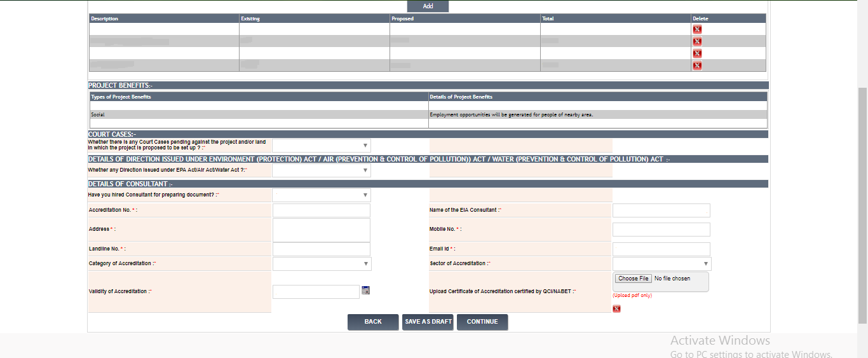
Task: Remove the uploaded accreditation certificate file
Action: (x=616, y=308)
